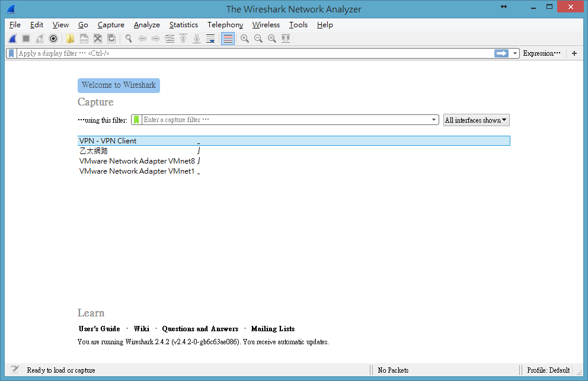
Task: Open the Wireless menu
Action: click(x=266, y=25)
